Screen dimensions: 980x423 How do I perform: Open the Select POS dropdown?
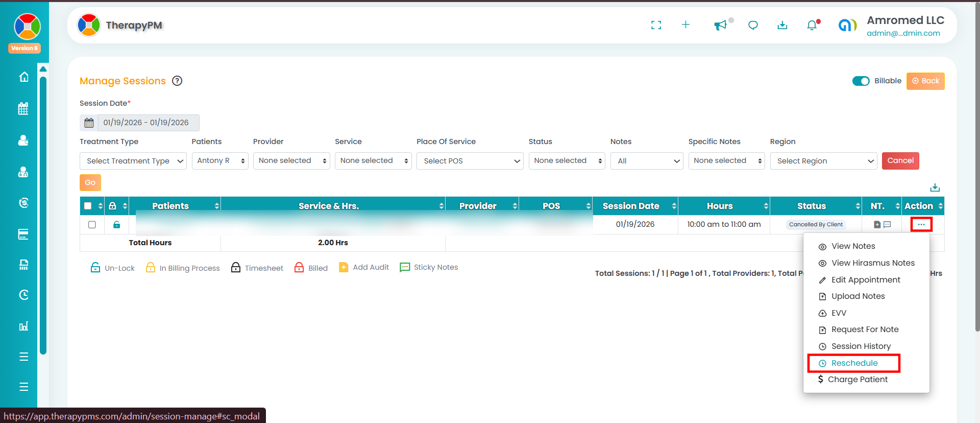coord(470,161)
